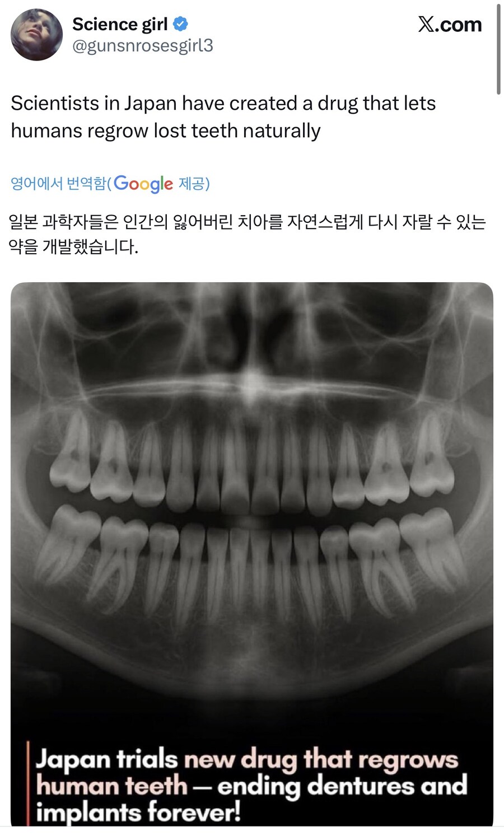Click the blue verified badge icon

[180, 24]
